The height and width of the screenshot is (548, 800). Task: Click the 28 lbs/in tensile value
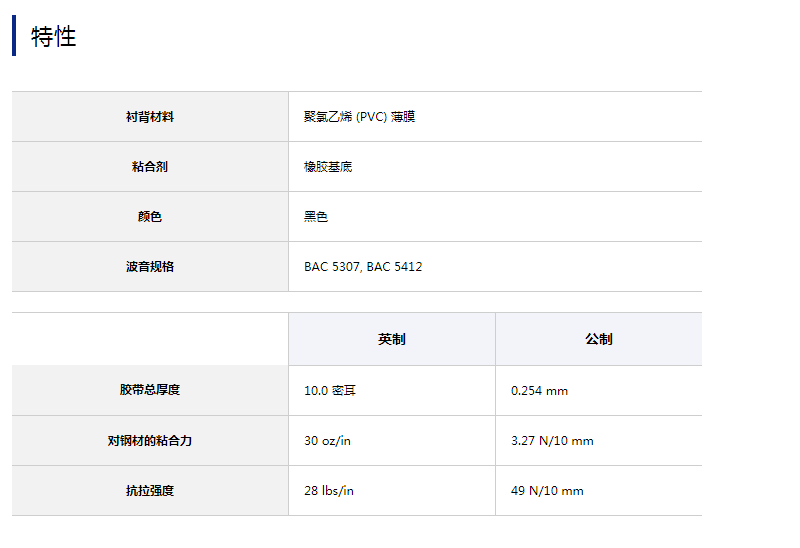pyautogui.click(x=329, y=491)
